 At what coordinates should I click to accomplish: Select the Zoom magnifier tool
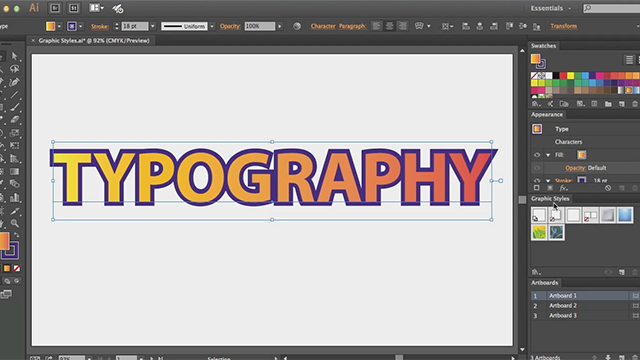point(15,223)
